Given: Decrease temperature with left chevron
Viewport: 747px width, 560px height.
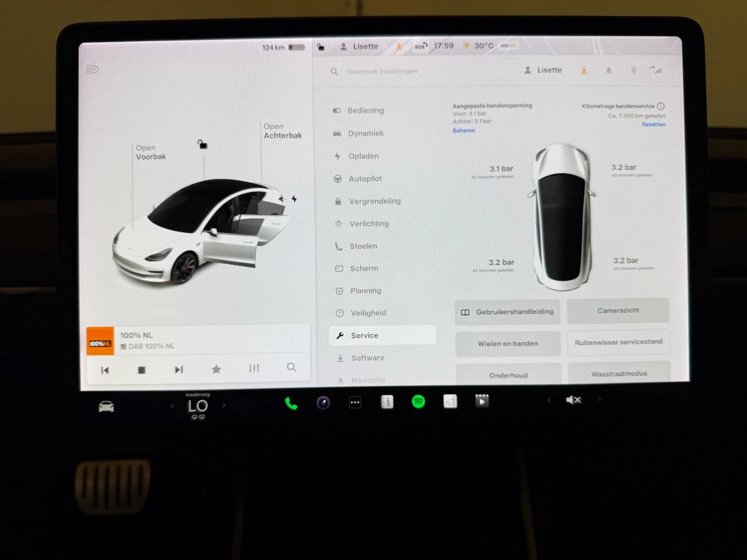Looking at the screenshot, I should (x=172, y=406).
